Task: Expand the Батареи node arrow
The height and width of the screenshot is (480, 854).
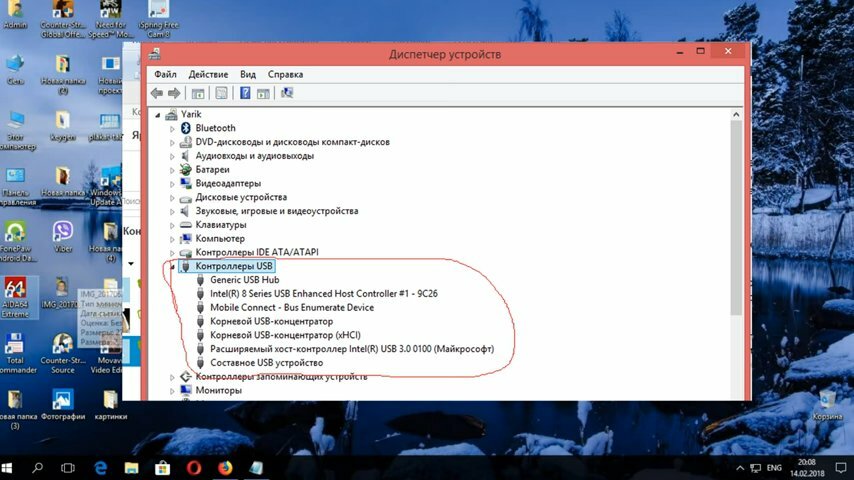Action: [172, 170]
